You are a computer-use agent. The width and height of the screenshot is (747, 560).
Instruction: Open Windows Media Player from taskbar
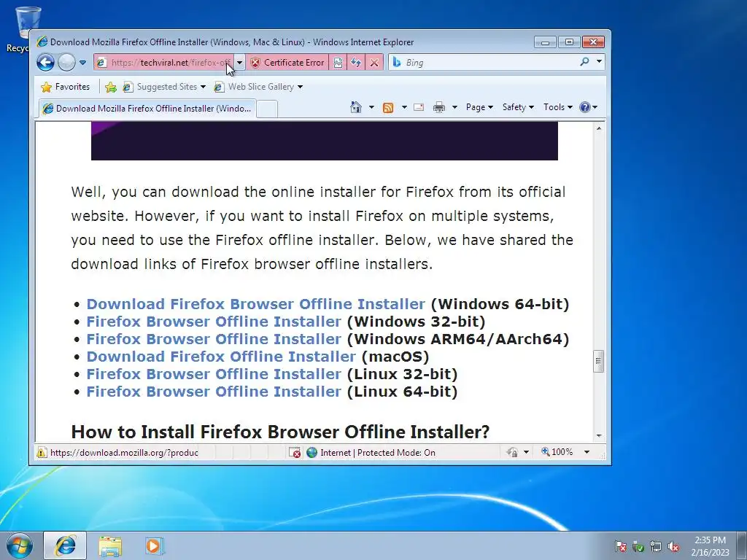[x=155, y=545]
